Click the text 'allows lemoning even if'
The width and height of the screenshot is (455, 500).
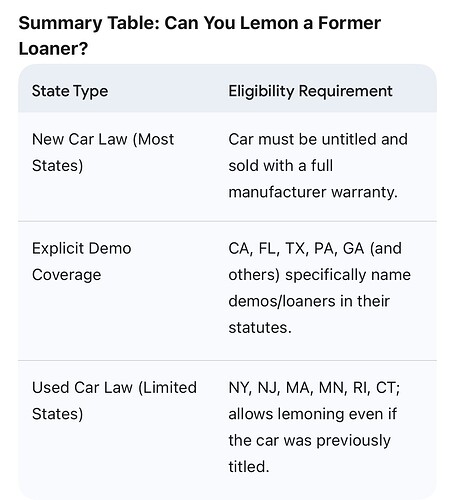tap(313, 414)
